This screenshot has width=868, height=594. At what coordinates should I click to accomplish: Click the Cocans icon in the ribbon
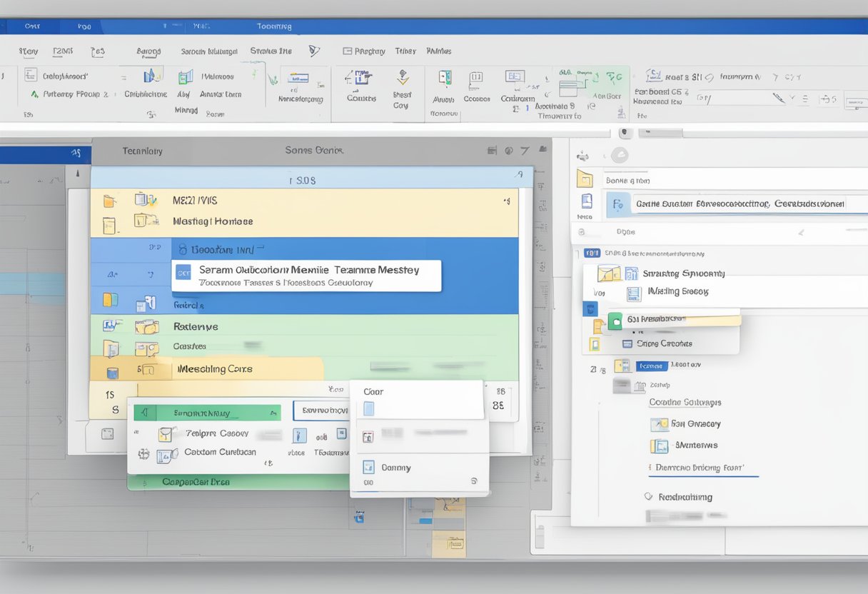click(476, 79)
